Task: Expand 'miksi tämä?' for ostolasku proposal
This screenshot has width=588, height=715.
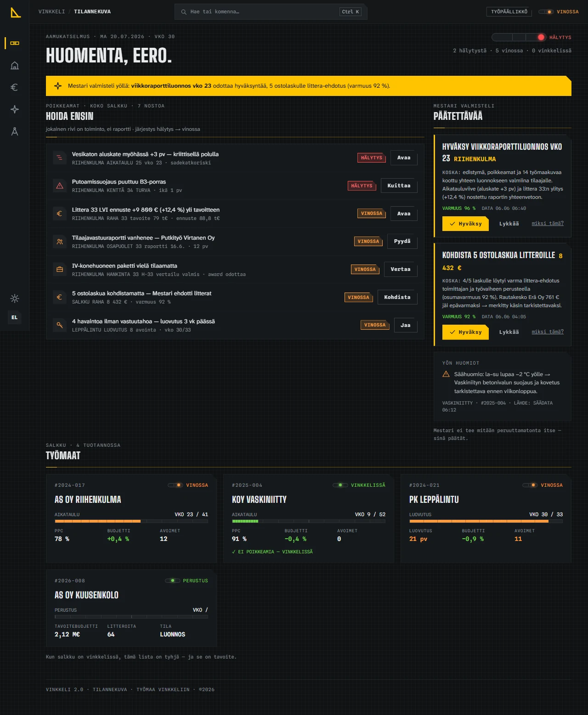Action: (x=548, y=332)
